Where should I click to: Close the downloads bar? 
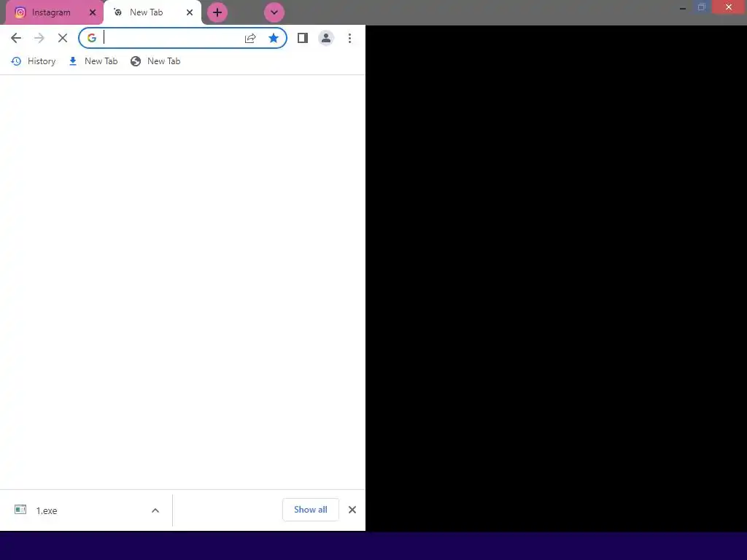(352, 510)
